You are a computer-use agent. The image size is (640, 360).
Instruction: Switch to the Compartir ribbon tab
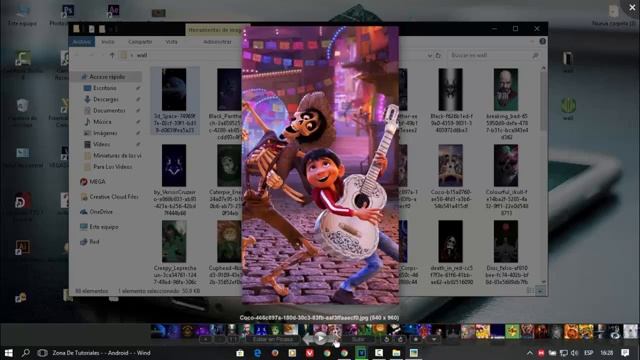click(140, 42)
